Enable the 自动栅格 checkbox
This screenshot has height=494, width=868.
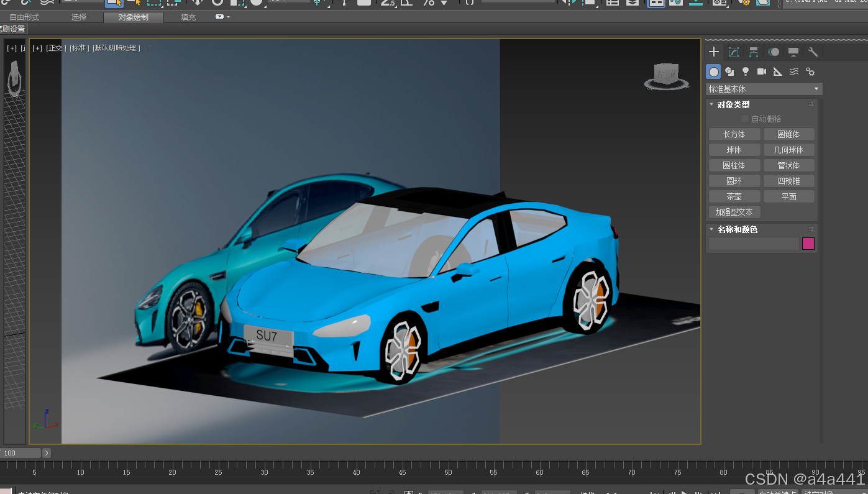(745, 119)
